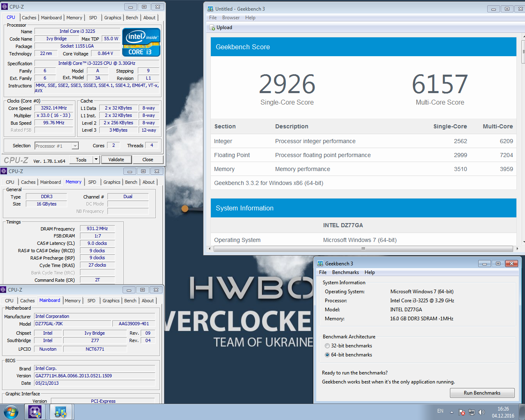Click the CAS# Latency value 9.0 clocks
The width and height of the screenshot is (525, 420).
pos(97,244)
